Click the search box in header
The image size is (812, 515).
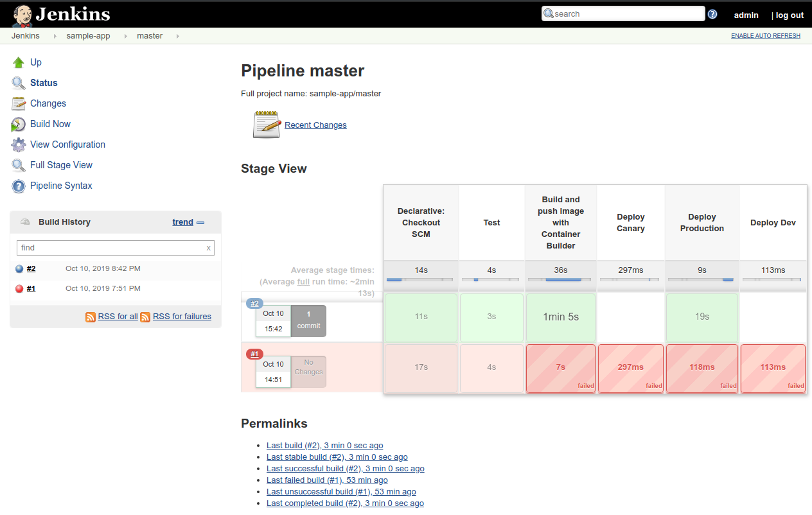pyautogui.click(x=623, y=14)
